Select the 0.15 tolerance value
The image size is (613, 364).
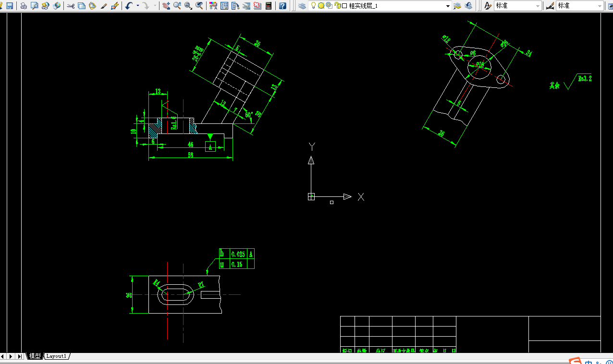[x=236, y=264]
